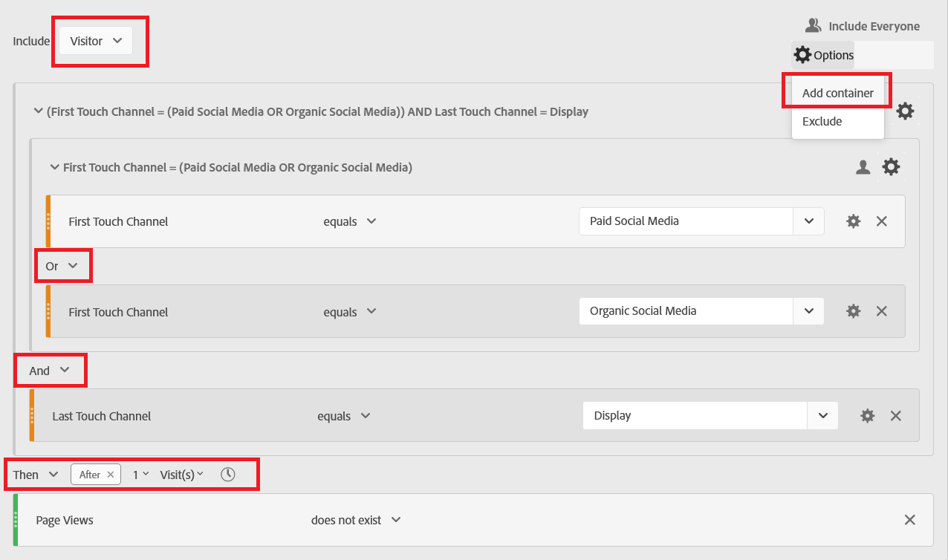Open gear settings on Paid Social Media rule
This screenshot has height=560, width=948.
(853, 221)
